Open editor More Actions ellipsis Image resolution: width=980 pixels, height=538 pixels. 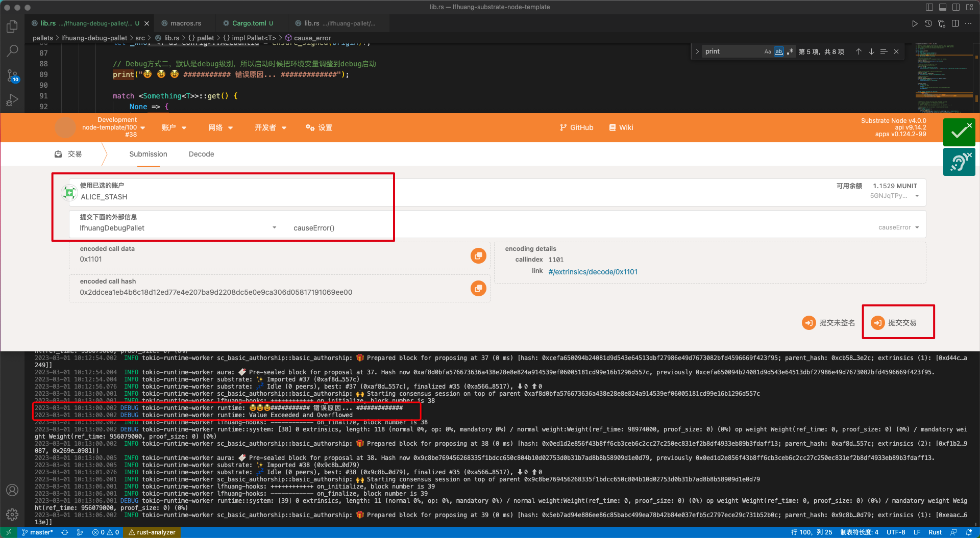click(x=968, y=23)
